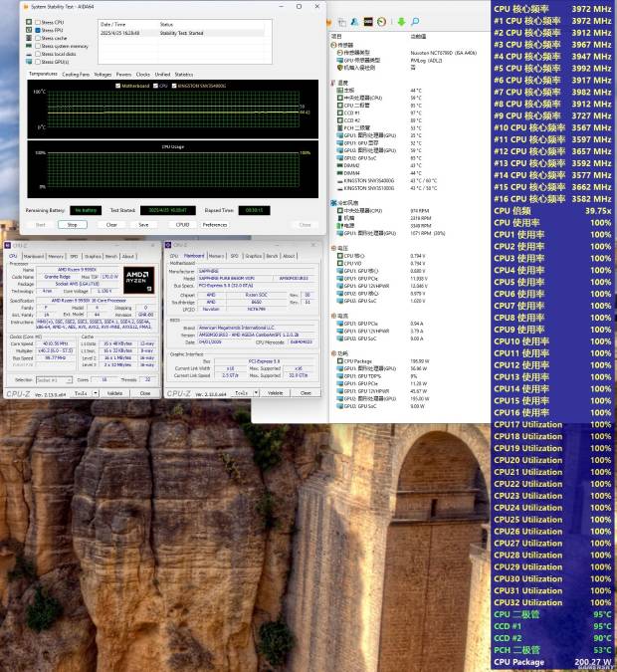Image resolution: width=617 pixels, height=672 pixels.
Task: Click the AIDA64 toolbar user/manage icon
Action: click(354, 22)
